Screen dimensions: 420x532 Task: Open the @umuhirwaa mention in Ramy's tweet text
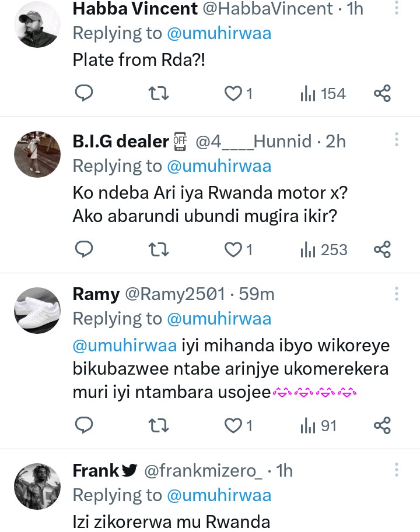(x=124, y=346)
